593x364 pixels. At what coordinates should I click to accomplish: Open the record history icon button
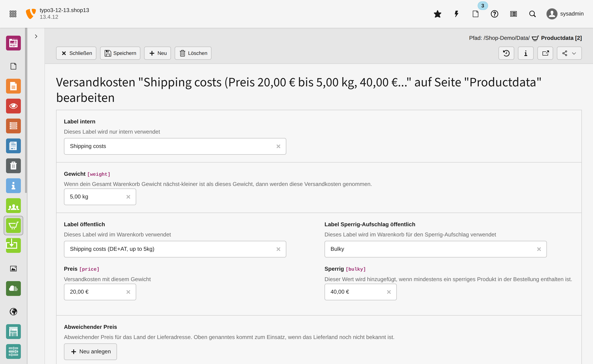pyautogui.click(x=506, y=53)
